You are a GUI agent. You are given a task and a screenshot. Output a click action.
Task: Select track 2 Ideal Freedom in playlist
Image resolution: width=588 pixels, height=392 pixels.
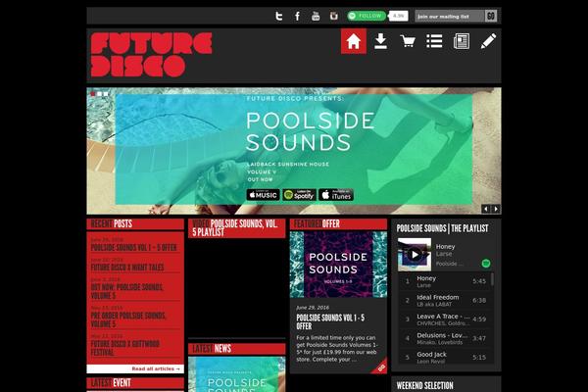click(445, 300)
